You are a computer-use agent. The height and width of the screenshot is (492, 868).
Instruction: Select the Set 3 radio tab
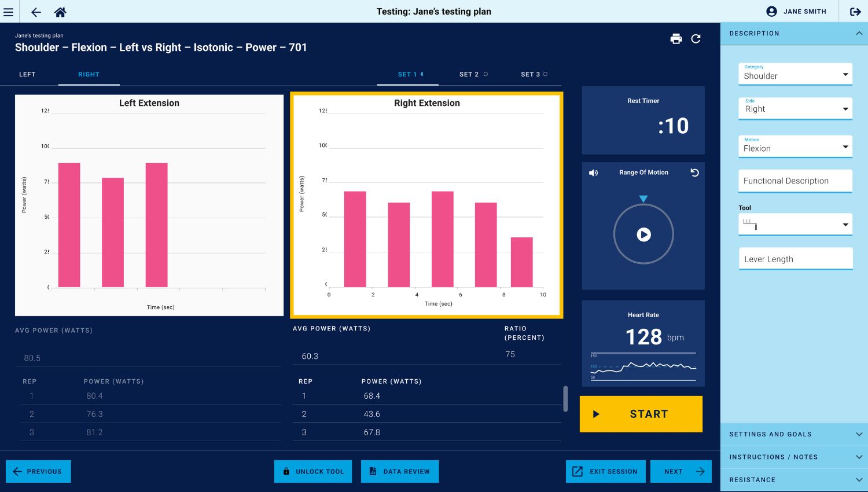tap(534, 75)
